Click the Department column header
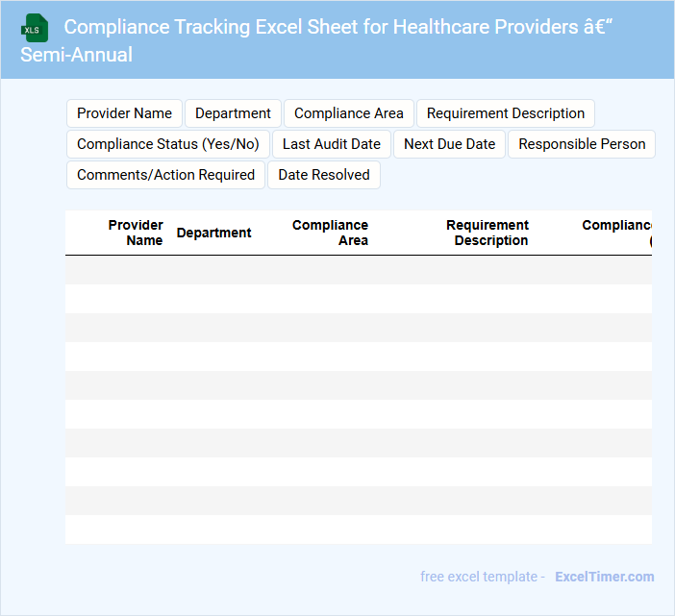675x616 pixels. (213, 233)
